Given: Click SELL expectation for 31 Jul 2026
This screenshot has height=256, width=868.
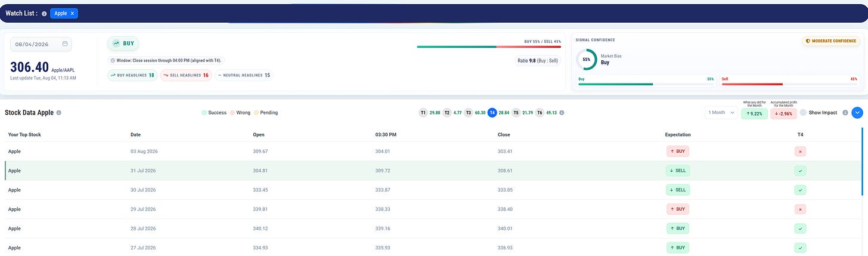Looking at the screenshot, I should click(x=678, y=171).
